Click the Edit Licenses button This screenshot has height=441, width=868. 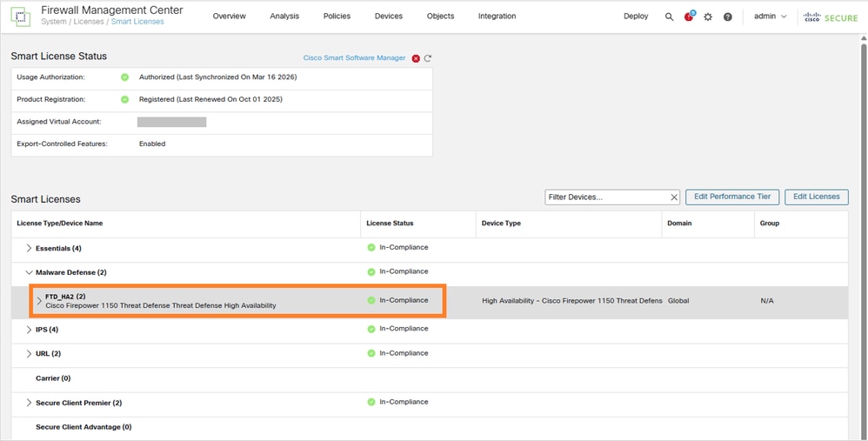pos(817,197)
